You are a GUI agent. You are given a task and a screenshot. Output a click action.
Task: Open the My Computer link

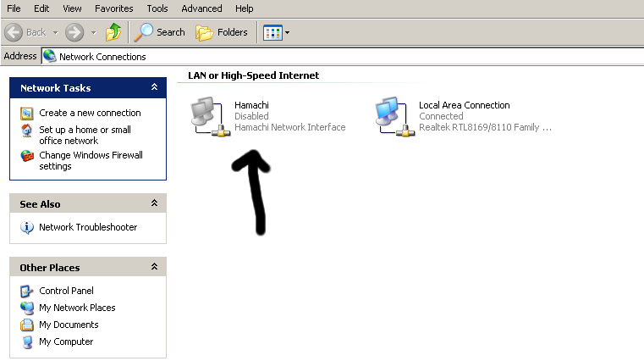click(66, 342)
